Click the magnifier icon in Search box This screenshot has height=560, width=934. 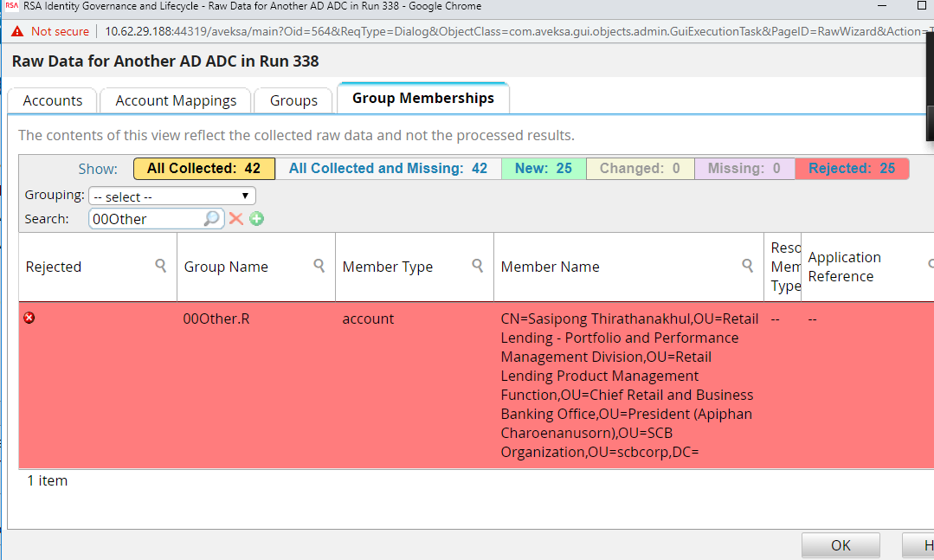click(211, 219)
